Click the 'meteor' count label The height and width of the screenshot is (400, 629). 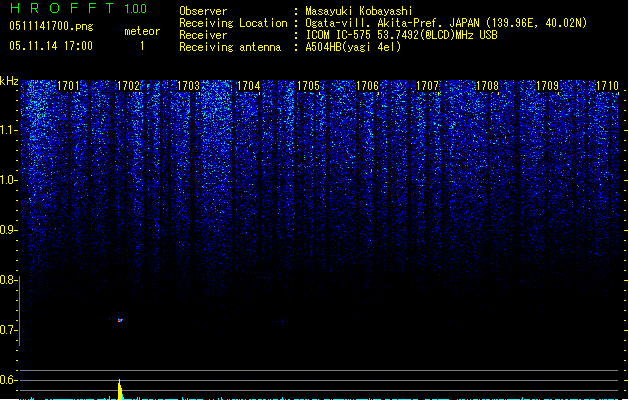pos(142,31)
